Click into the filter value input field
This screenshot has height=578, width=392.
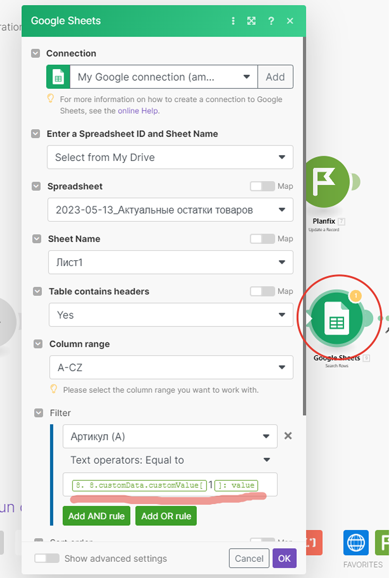tap(170, 485)
